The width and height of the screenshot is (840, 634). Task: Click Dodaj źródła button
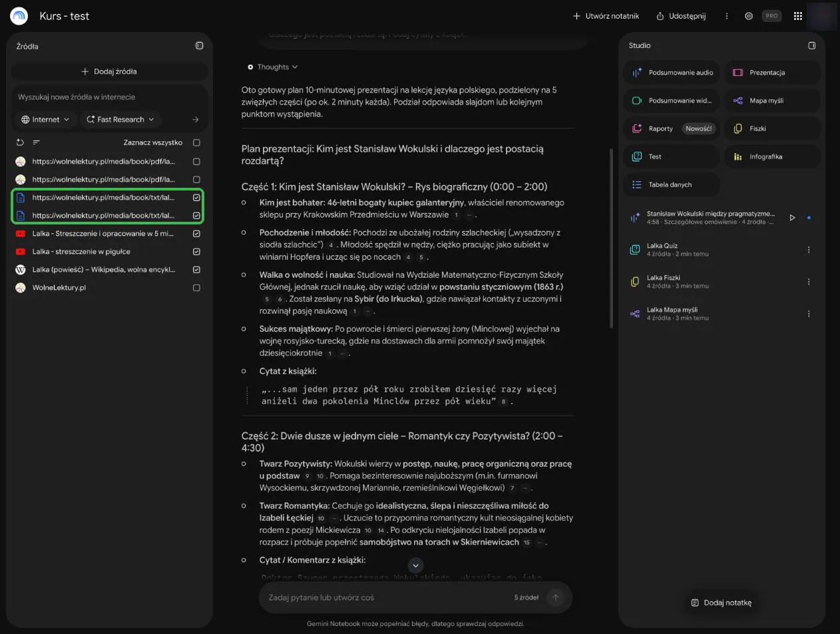(109, 71)
